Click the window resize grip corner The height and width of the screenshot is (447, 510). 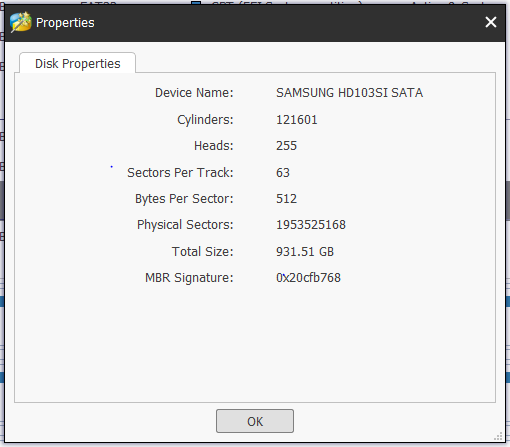[499, 436]
